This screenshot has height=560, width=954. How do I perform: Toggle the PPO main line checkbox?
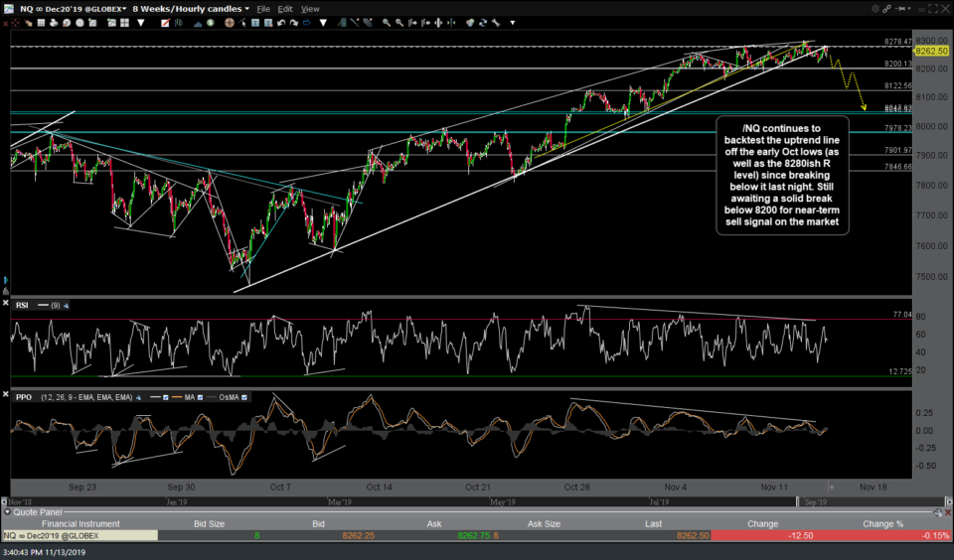click(166, 397)
